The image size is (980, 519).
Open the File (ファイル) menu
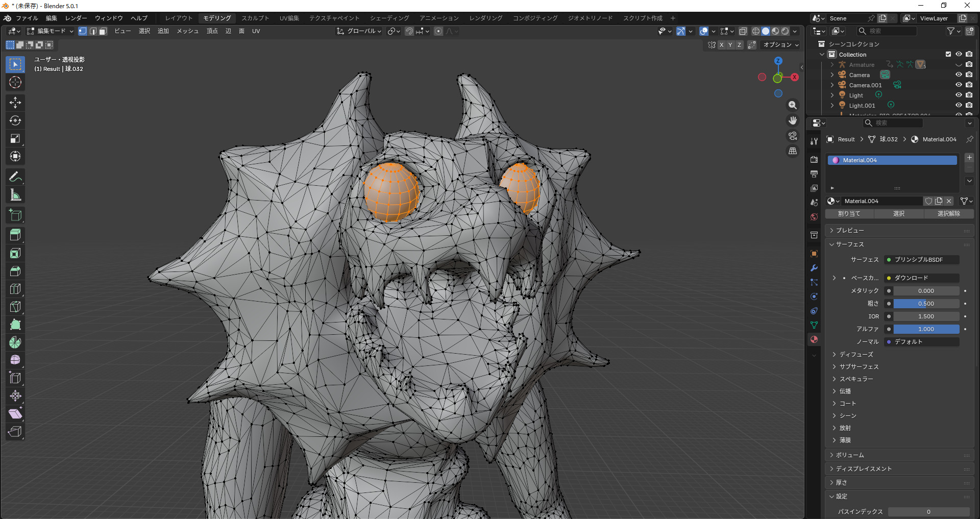click(x=27, y=18)
